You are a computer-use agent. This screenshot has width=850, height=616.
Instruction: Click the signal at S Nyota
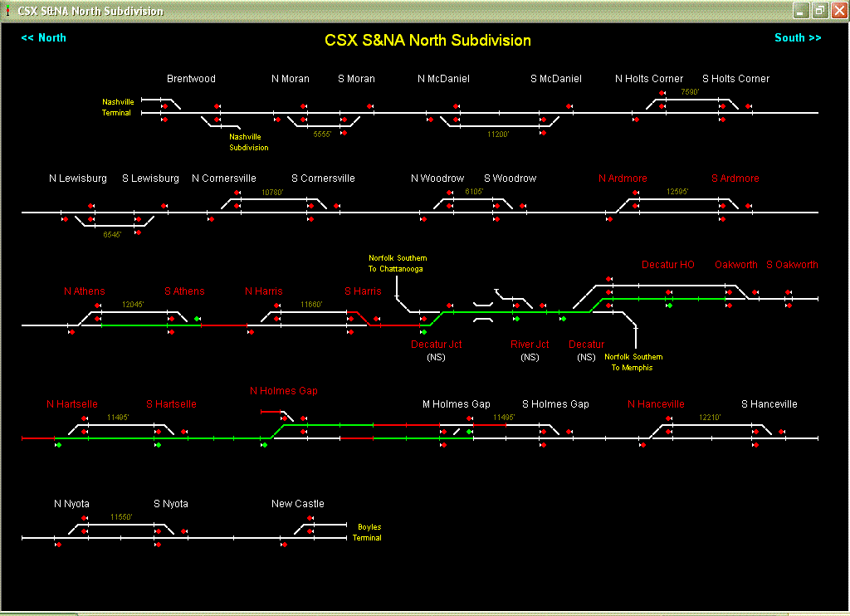tap(158, 530)
